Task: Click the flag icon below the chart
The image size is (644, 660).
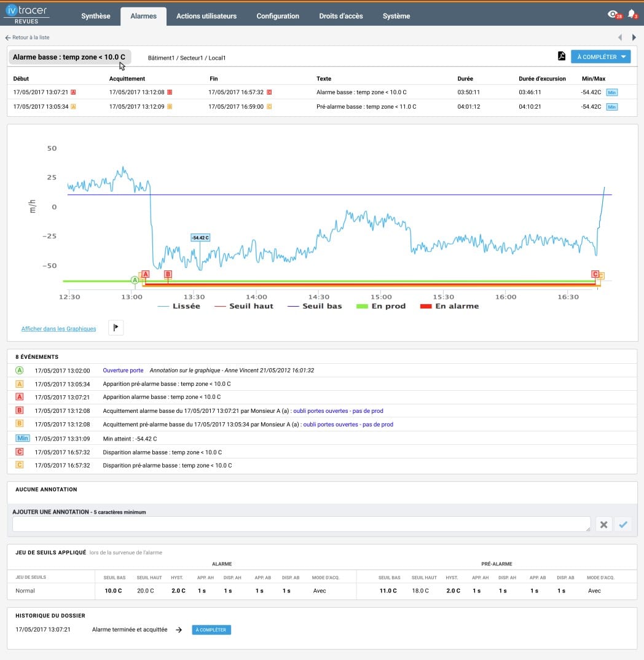Action: [116, 328]
